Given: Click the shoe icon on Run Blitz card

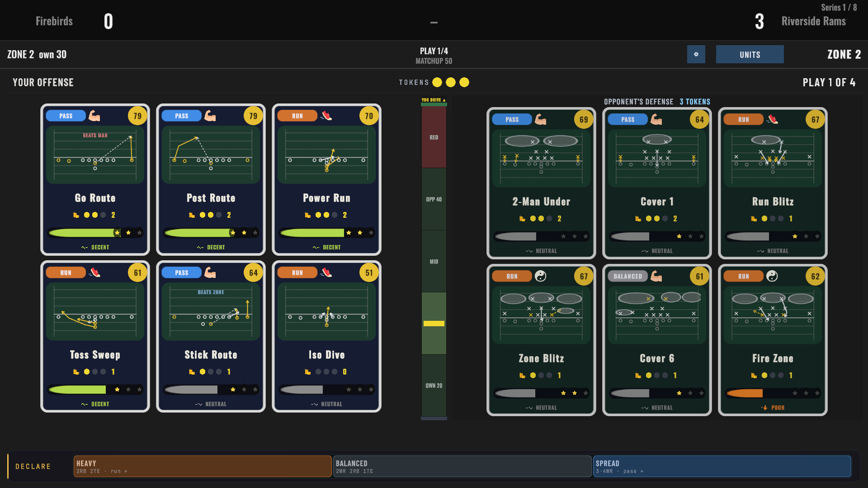Looking at the screenshot, I should tap(773, 119).
